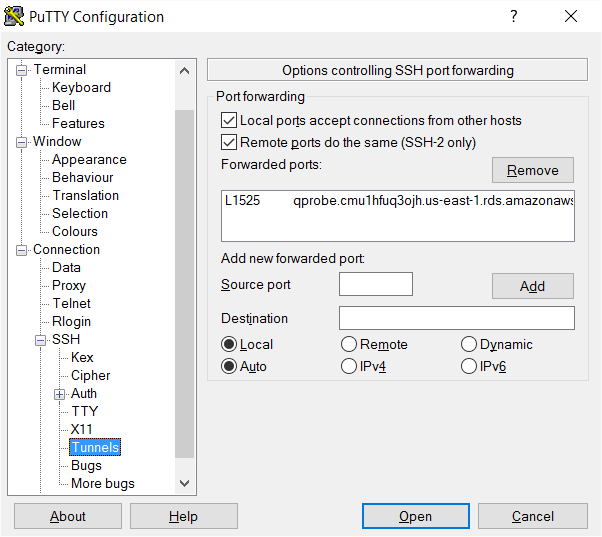The image size is (602, 537).
Task: Select the Connection category
Action: [x=66, y=249]
